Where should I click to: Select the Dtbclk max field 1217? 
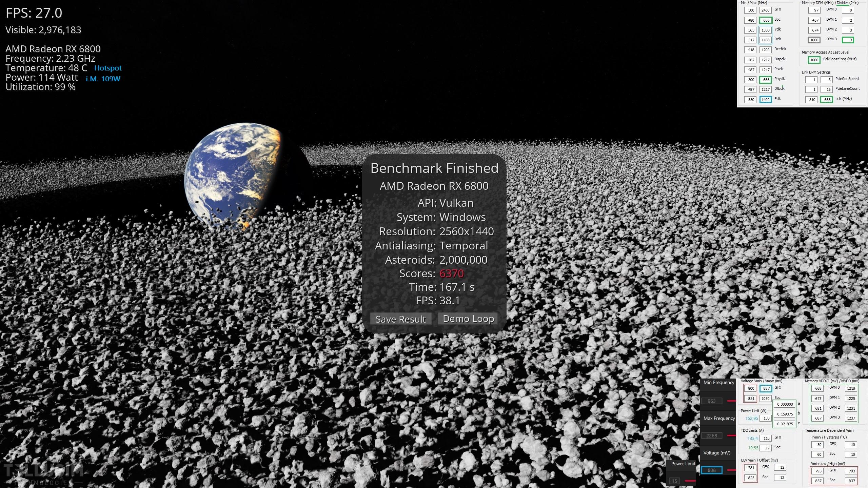pyautogui.click(x=766, y=89)
